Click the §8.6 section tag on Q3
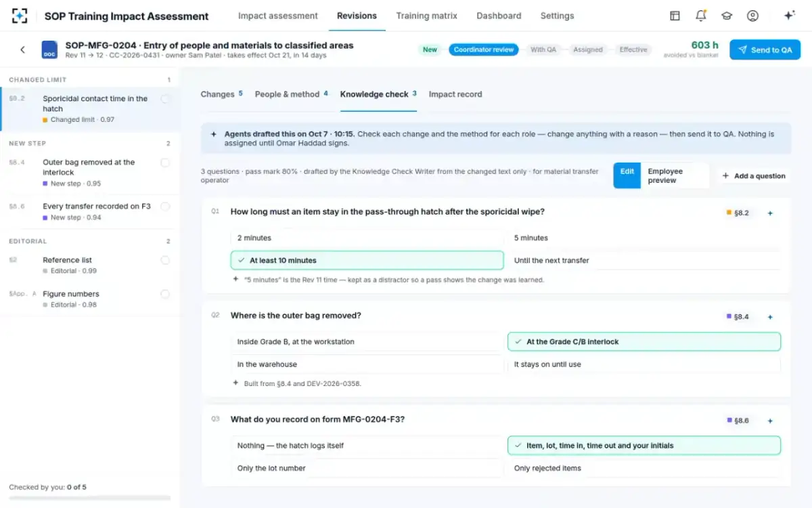The image size is (812, 508). 738,420
